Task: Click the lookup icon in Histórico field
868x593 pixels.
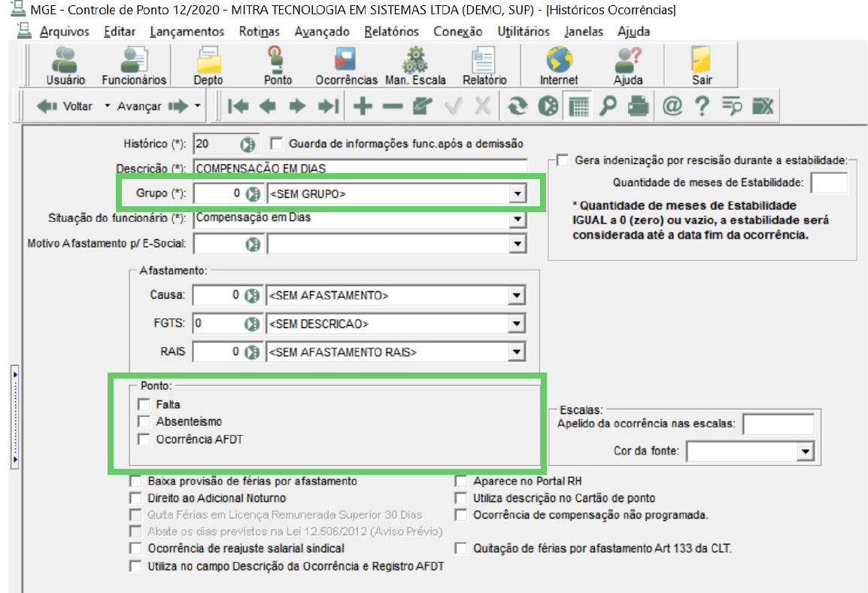Action: point(247,144)
